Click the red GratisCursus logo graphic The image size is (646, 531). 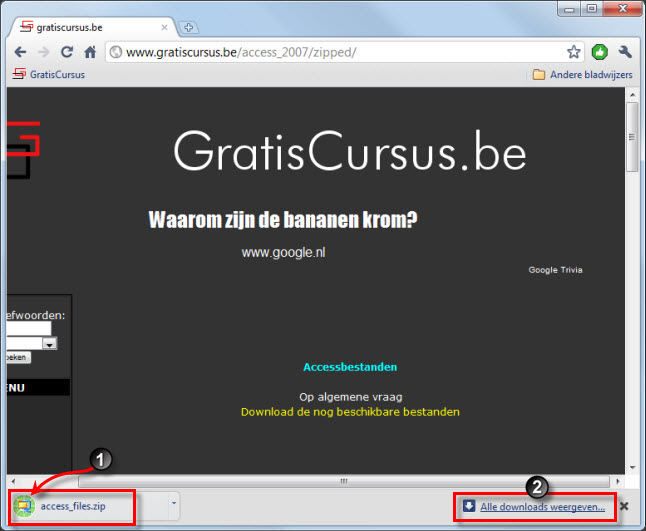click(23, 149)
